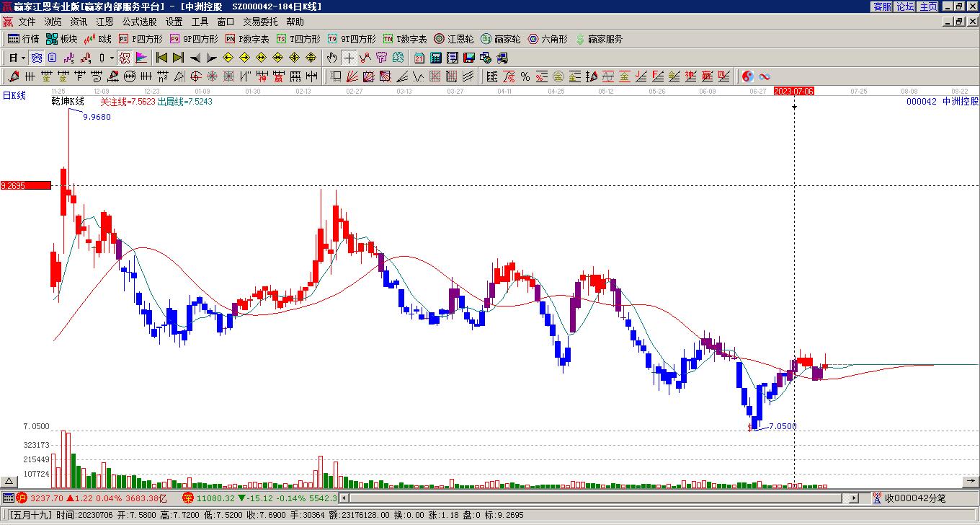Click the infinity loop icon
Screen dimensions: 980x525
pos(765,76)
